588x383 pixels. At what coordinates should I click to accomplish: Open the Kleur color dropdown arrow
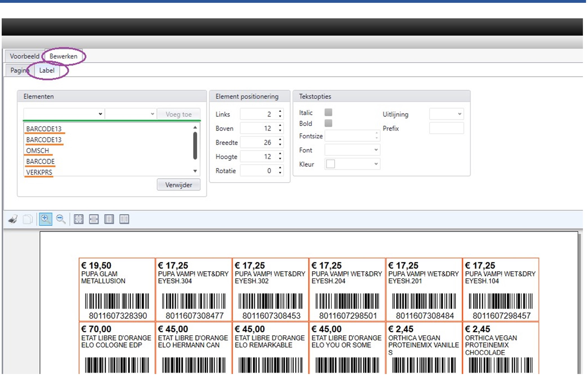tap(376, 164)
